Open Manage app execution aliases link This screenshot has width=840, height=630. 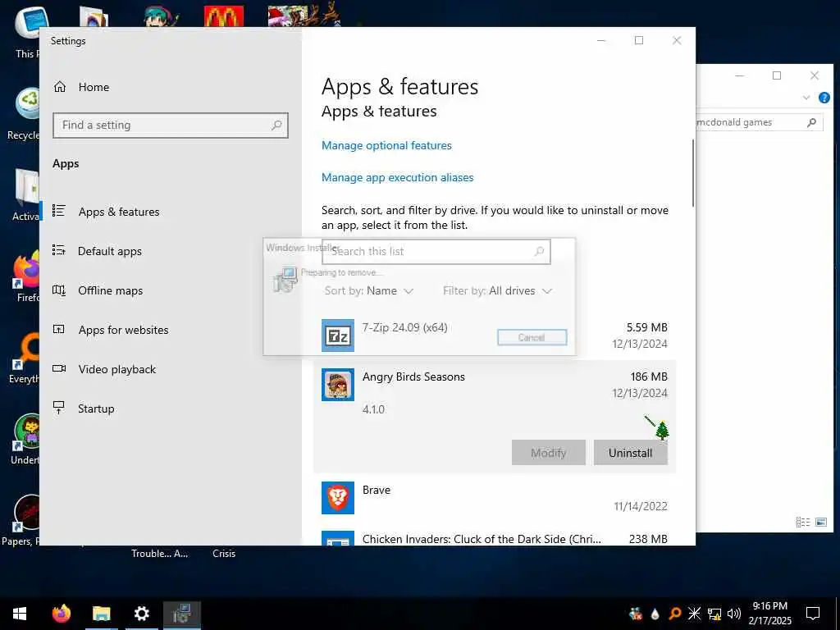(398, 178)
